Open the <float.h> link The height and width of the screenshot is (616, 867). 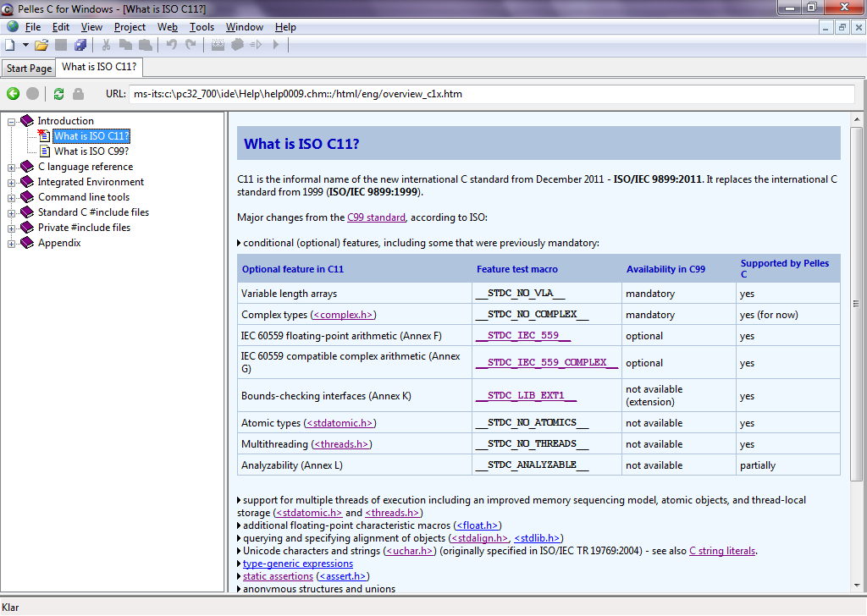click(x=478, y=525)
